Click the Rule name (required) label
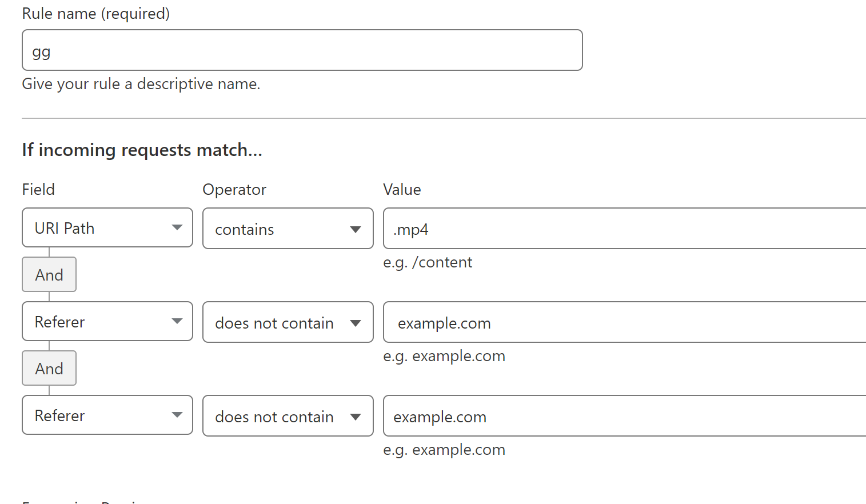 point(96,14)
